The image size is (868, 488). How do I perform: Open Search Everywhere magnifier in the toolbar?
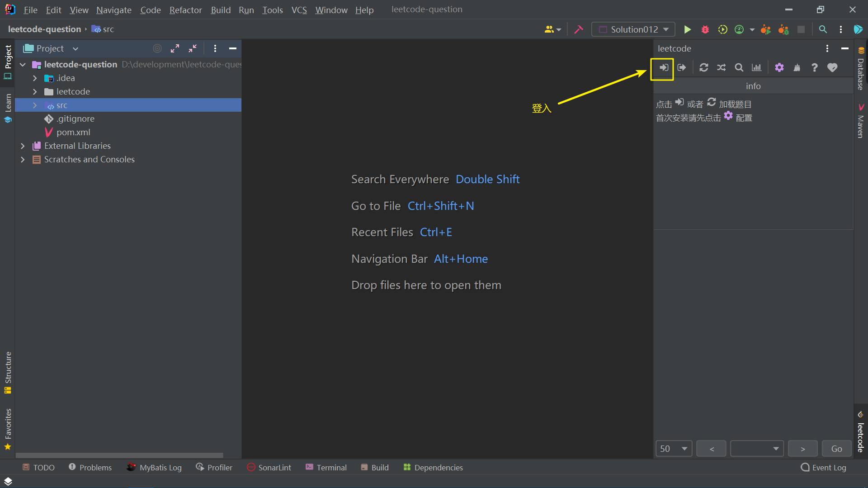point(823,29)
